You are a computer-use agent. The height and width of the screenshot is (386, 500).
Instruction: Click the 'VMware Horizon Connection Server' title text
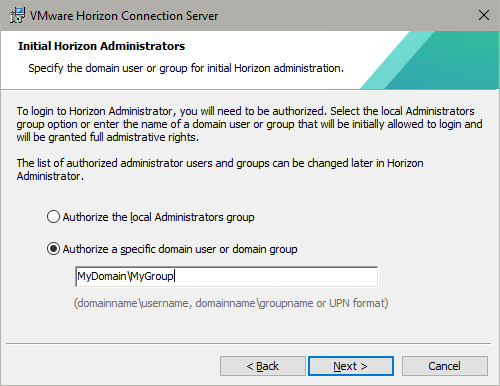pyautogui.click(x=124, y=16)
